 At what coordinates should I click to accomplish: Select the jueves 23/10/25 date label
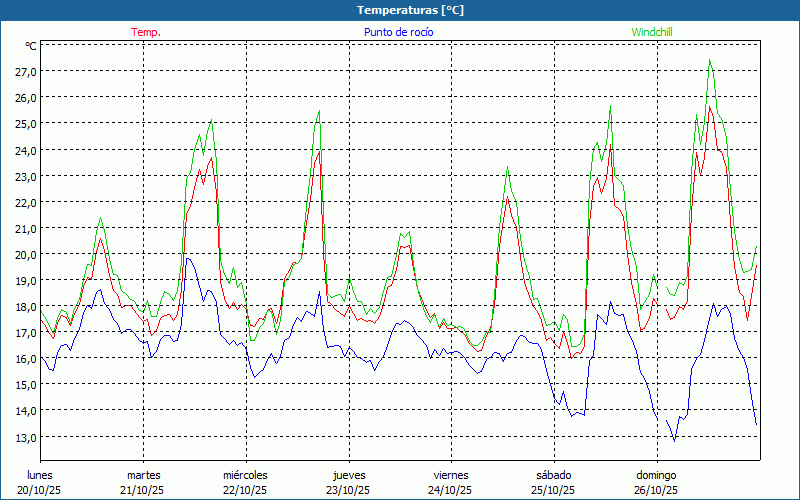pos(348,482)
